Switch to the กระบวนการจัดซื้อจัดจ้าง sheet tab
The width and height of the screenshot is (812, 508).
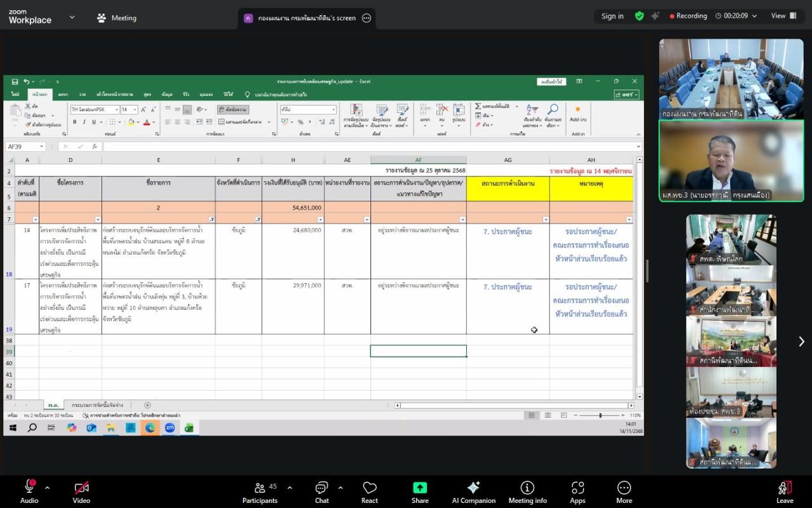click(98, 405)
